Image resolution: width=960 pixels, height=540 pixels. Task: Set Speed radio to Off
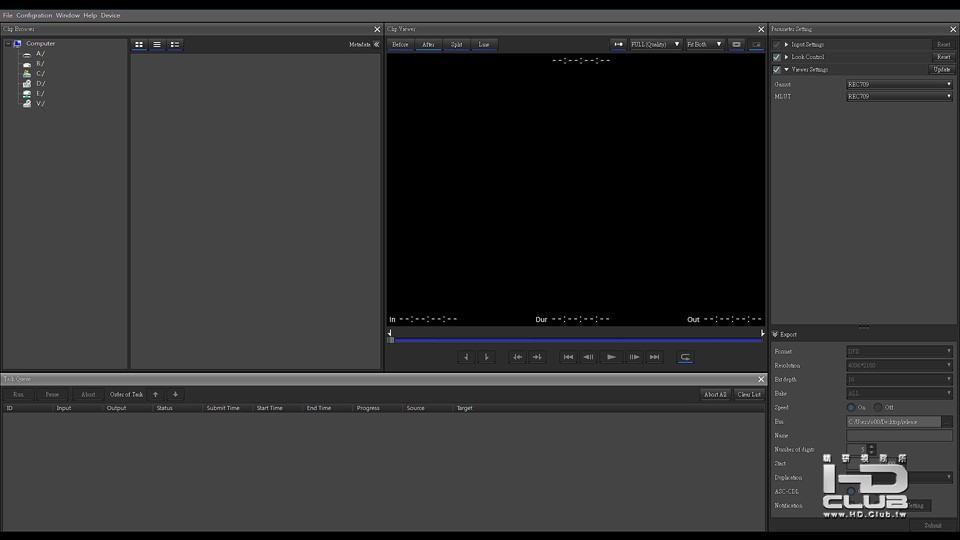(878, 407)
